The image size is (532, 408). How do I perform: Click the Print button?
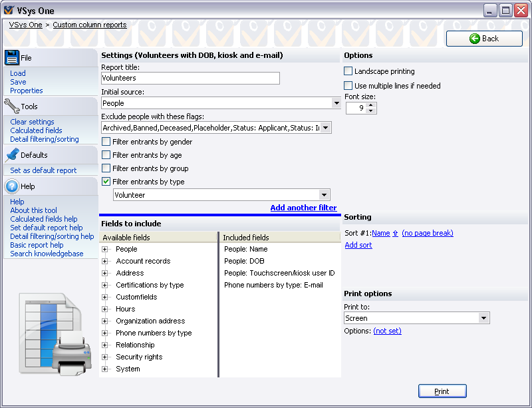click(x=442, y=391)
